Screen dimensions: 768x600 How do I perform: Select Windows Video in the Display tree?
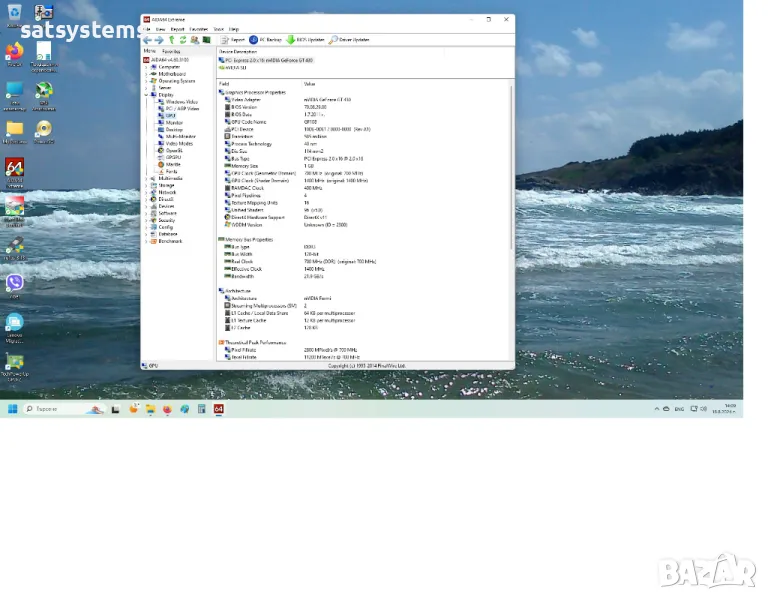tap(181, 102)
